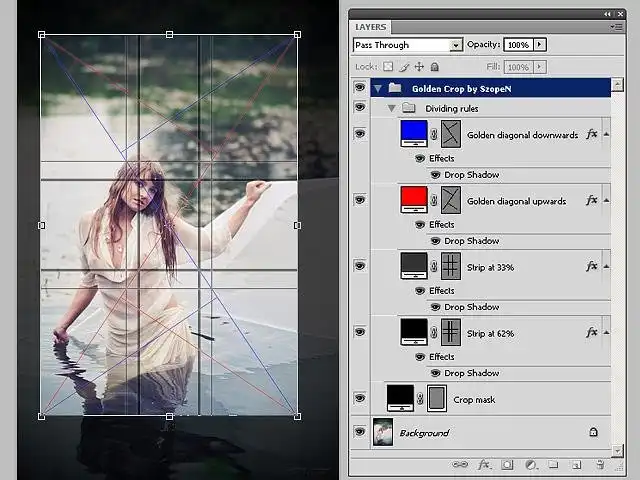This screenshot has height=480, width=640.
Task: Click fx icon on Strip at 33%
Action: pos(591,266)
